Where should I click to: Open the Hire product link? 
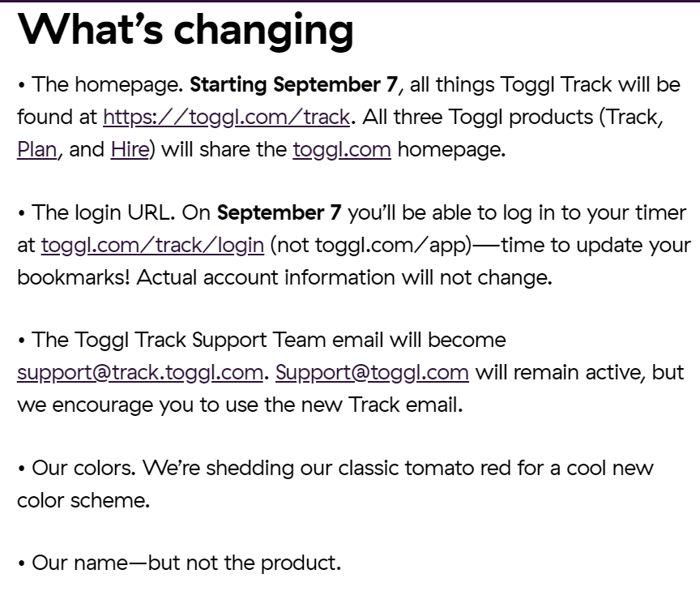(x=130, y=150)
